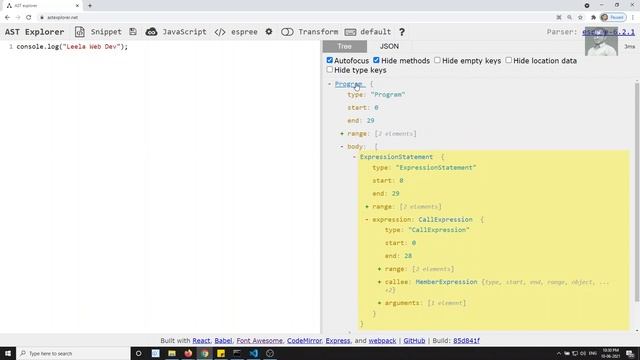
Task: Open the CodeMirror footer link
Action: (x=304, y=340)
